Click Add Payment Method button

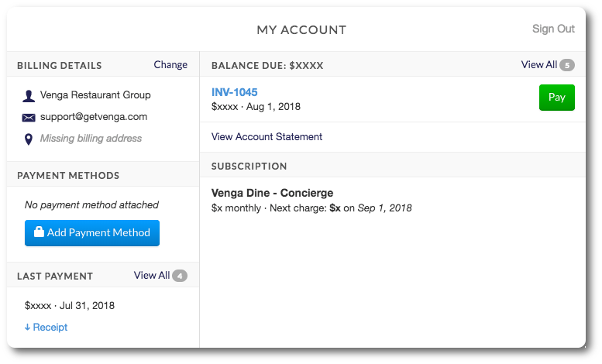[92, 233]
